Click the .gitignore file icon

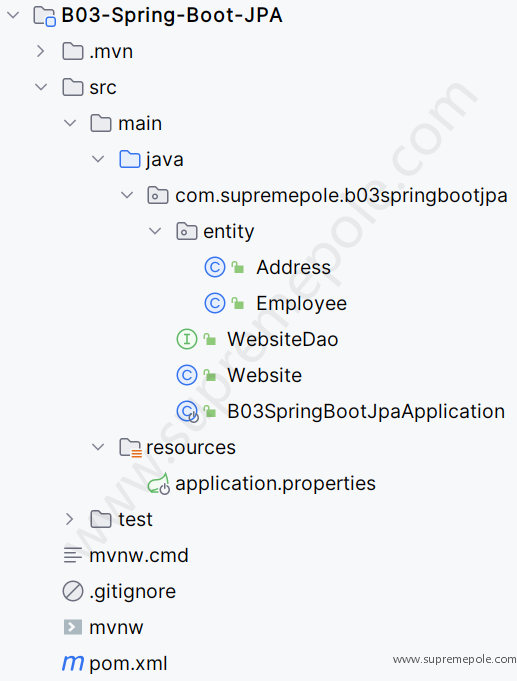point(73,591)
